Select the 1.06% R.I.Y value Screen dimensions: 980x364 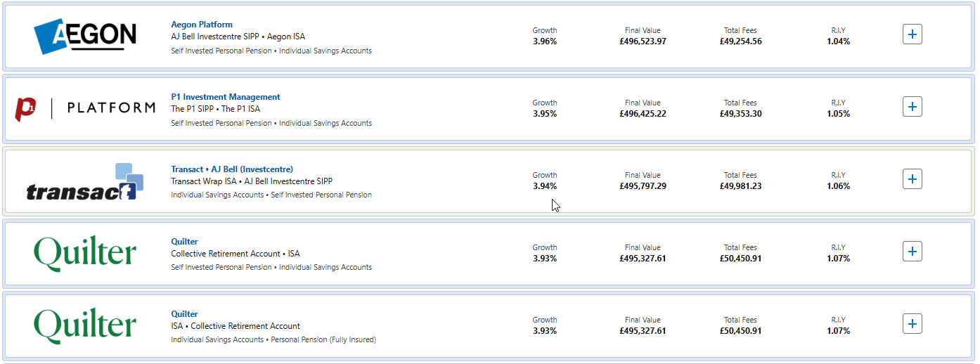(x=838, y=186)
